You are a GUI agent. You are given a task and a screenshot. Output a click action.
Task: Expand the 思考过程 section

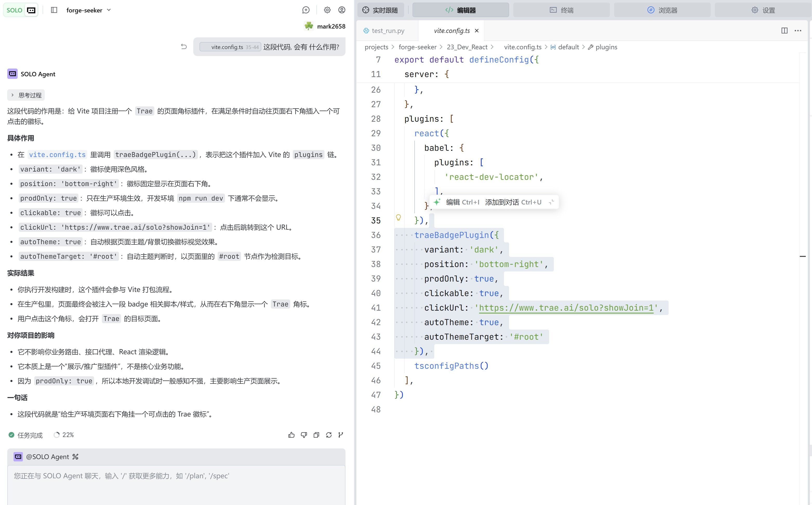point(26,95)
